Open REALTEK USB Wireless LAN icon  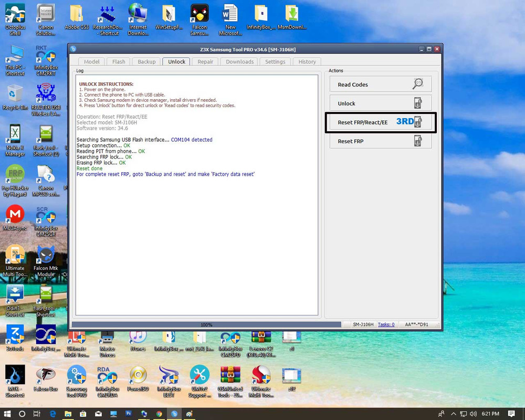46,100
